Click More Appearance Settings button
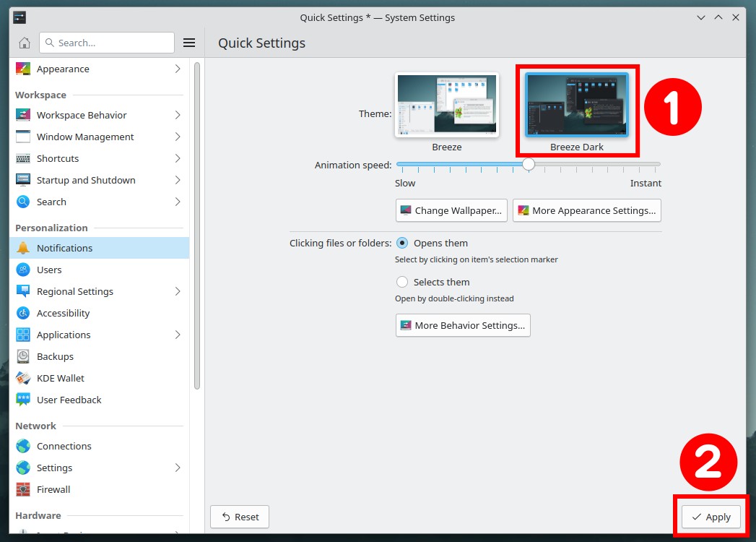 click(x=587, y=210)
